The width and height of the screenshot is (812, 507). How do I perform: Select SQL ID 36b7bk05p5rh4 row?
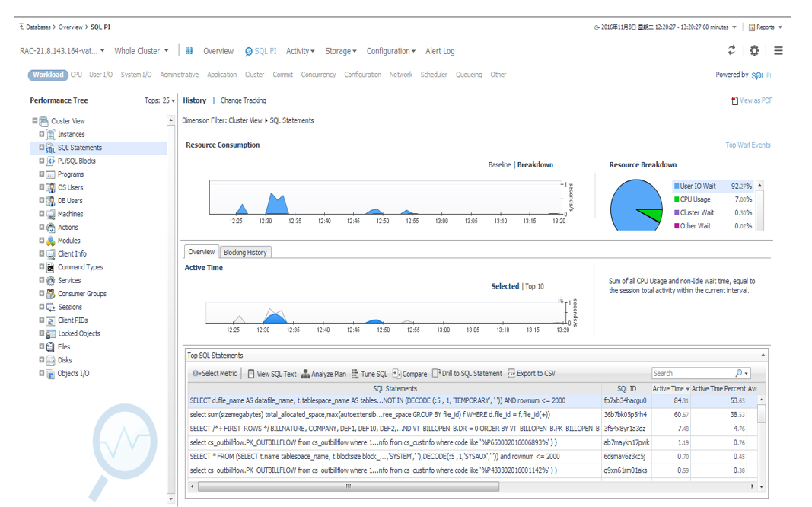(474, 415)
